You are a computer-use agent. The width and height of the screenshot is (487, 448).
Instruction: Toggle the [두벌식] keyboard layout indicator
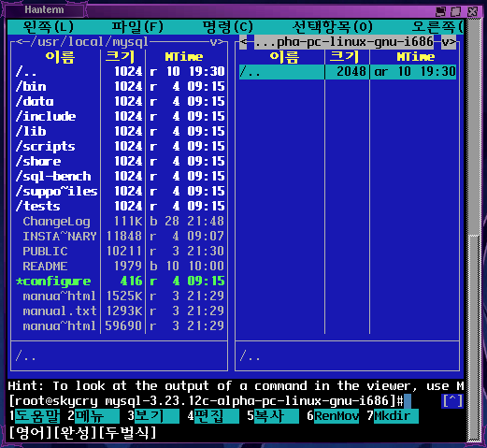pos(128,433)
